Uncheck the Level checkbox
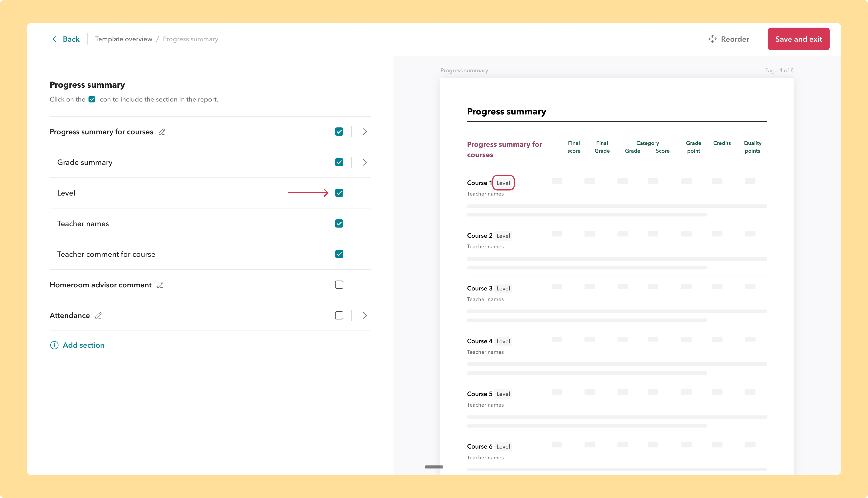Screen dimensions: 868x498 click(339, 193)
